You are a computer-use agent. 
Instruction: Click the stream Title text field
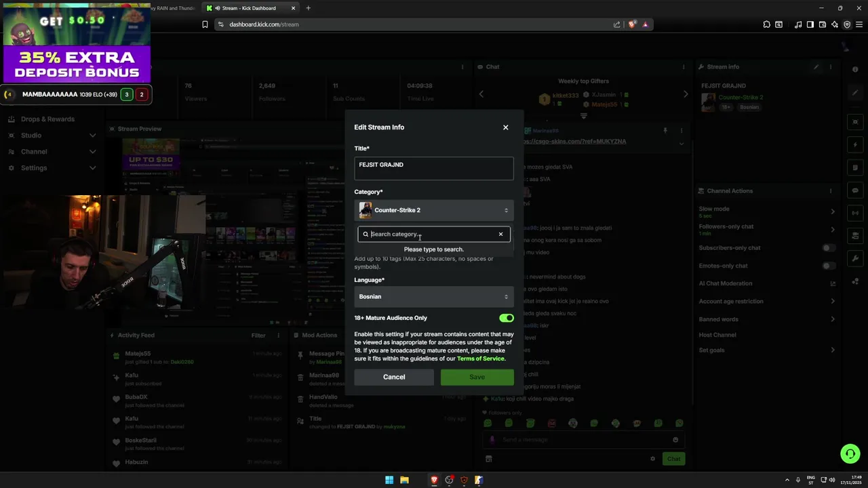click(434, 169)
